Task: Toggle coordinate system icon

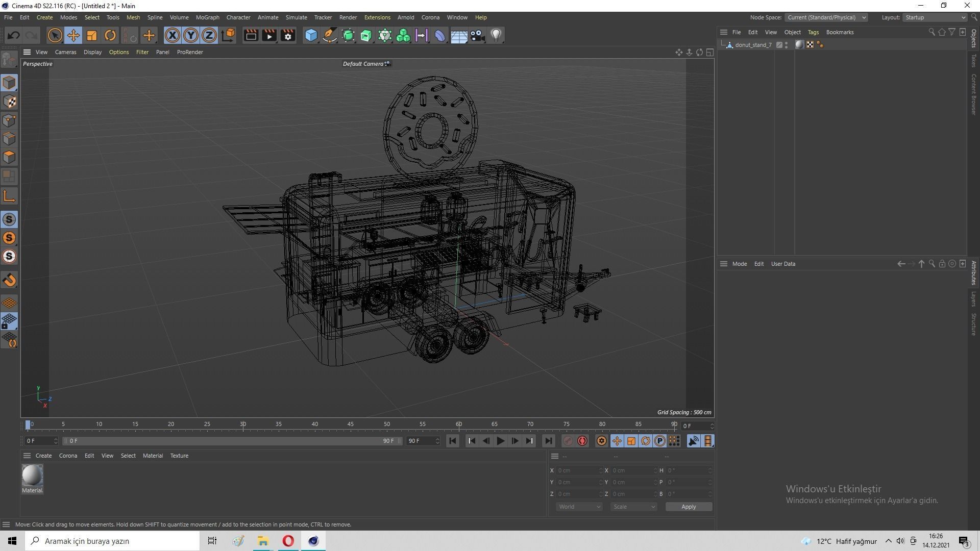Action: point(228,35)
